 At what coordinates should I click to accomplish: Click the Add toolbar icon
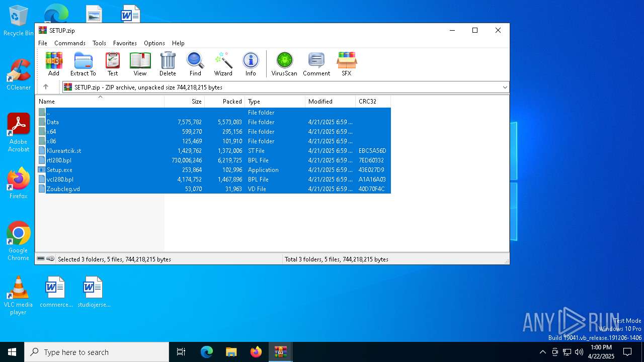coord(54,64)
